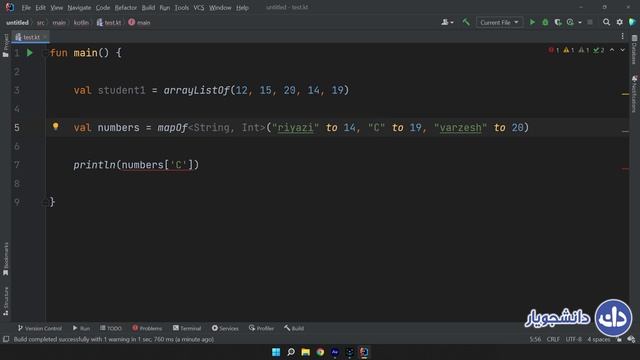Open Problems tool window
Screen dimensions: 640x360
pos(147,328)
